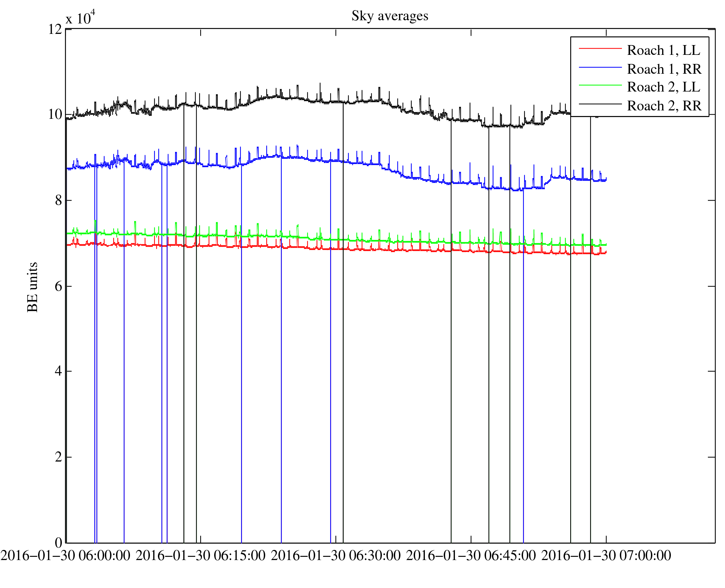The image size is (725, 588).
Task: Click the 'BE units' y-axis label
Action: point(32,287)
